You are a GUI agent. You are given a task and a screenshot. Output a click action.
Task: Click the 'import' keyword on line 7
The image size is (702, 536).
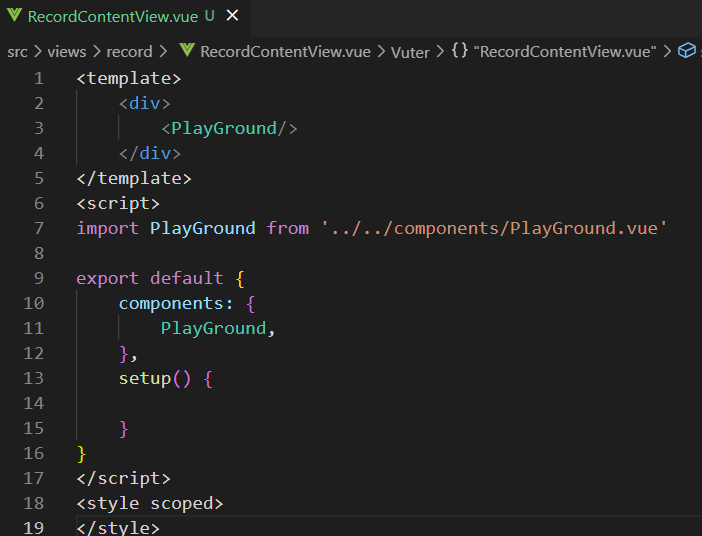[x=107, y=229]
